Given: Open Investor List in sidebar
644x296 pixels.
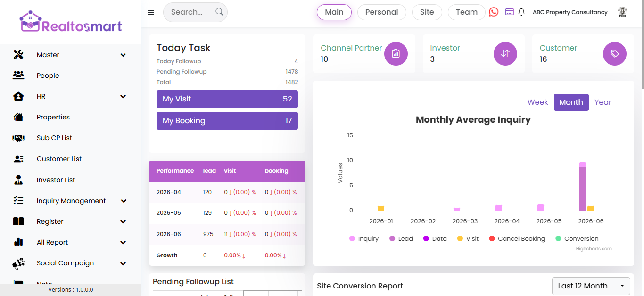Looking at the screenshot, I should point(56,180).
